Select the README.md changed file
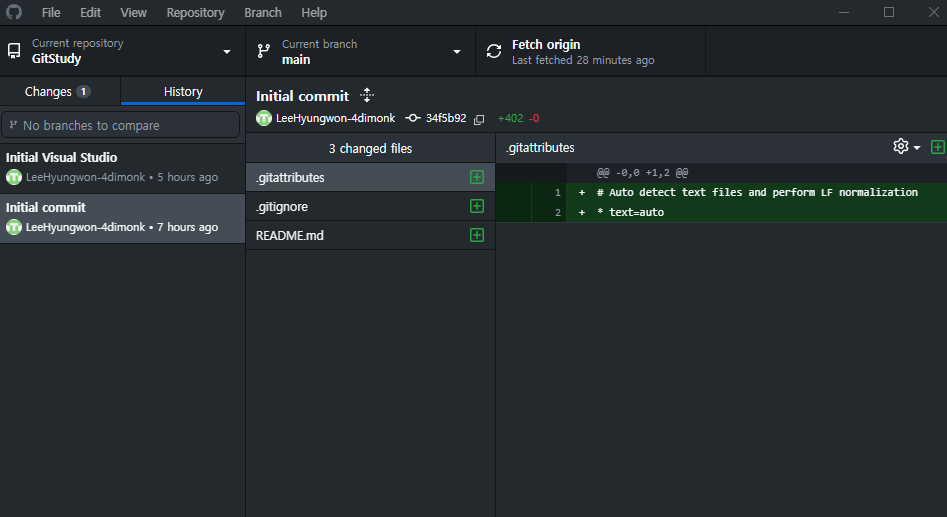 (x=290, y=235)
